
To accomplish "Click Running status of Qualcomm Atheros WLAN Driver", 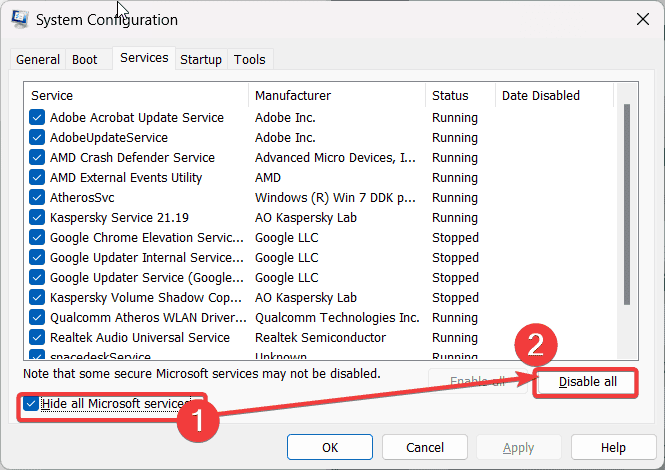I will (455, 317).
